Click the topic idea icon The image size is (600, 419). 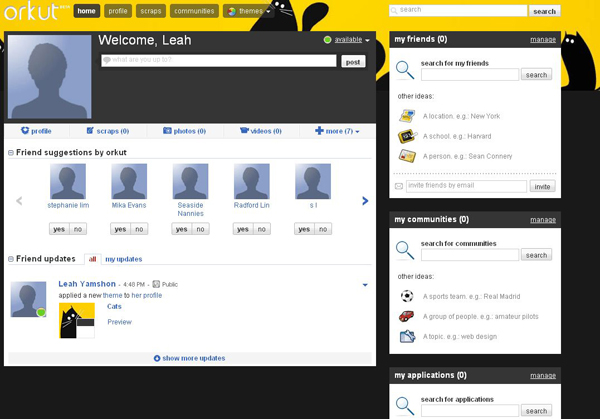pyautogui.click(x=407, y=336)
